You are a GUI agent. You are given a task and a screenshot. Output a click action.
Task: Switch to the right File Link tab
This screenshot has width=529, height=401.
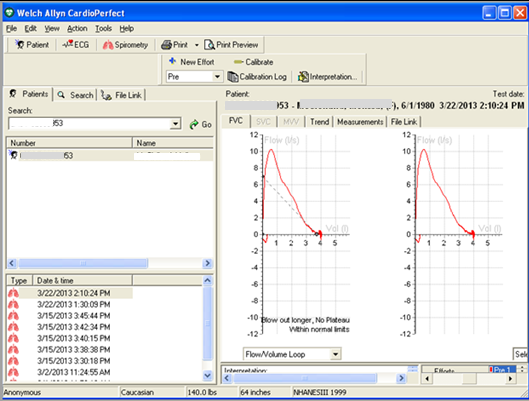pyautogui.click(x=404, y=122)
